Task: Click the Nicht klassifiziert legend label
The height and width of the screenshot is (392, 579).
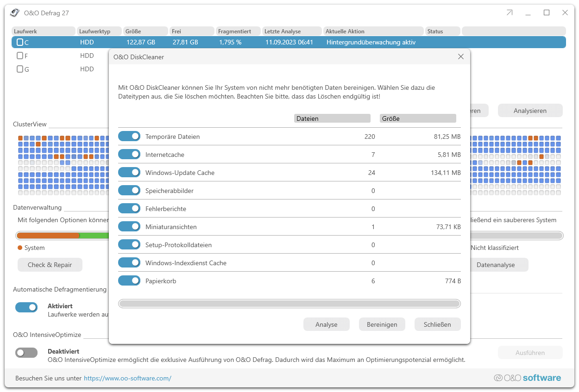Action: 495,248
